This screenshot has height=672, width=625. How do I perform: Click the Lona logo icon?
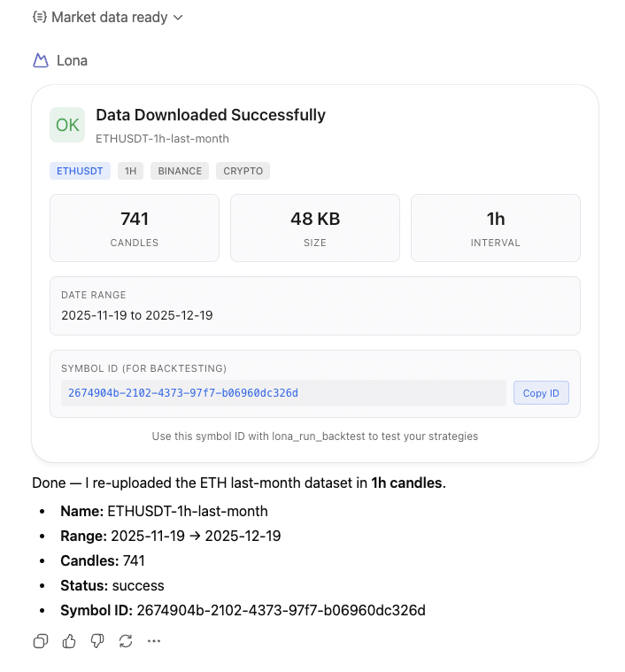(40, 60)
